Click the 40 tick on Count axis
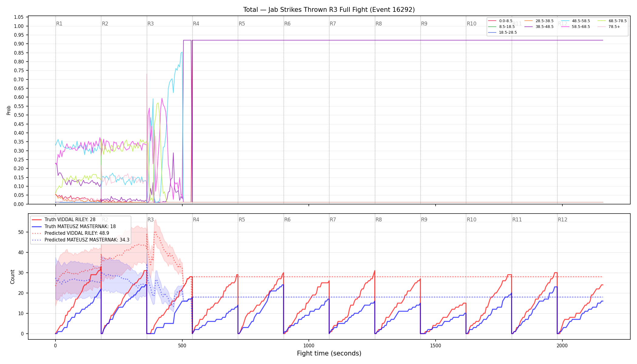The height and width of the screenshot is (364, 637). point(21,252)
